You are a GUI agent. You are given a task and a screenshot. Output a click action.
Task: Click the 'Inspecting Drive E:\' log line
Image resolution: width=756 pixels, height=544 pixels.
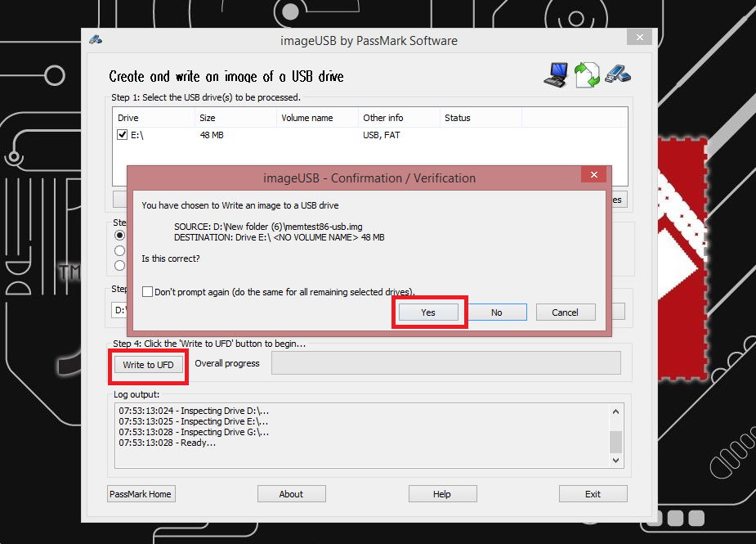coord(194,421)
